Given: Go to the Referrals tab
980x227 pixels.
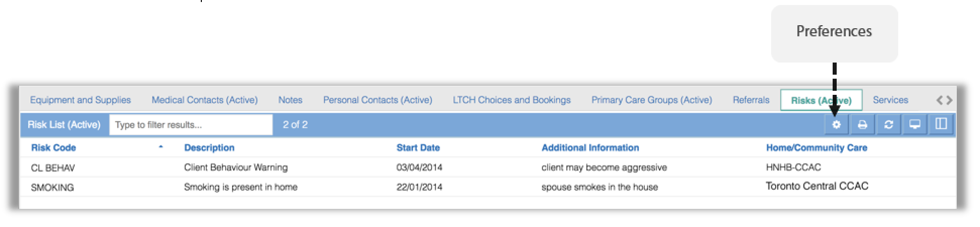Looking at the screenshot, I should pos(751,100).
